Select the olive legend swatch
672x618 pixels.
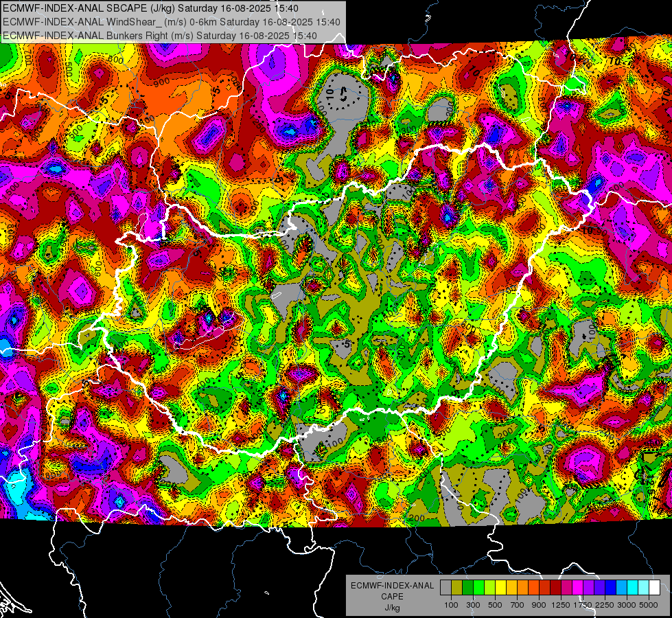(457, 587)
